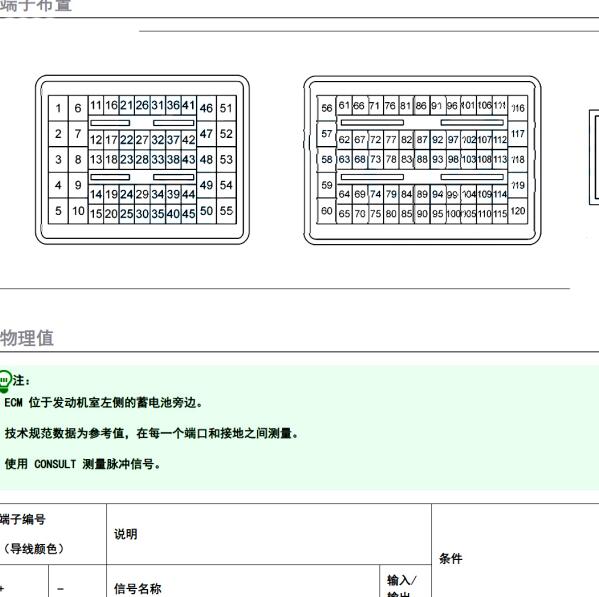Click terminal 117 in right connector
This screenshot has height=597, width=599.
[x=518, y=134]
